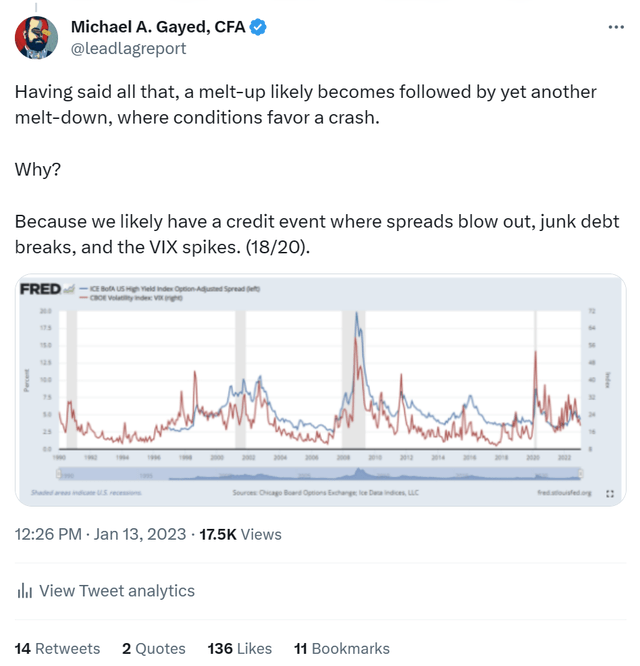Click the fullscreen icon on the chart
The height and width of the screenshot is (666, 640).
click(610, 493)
